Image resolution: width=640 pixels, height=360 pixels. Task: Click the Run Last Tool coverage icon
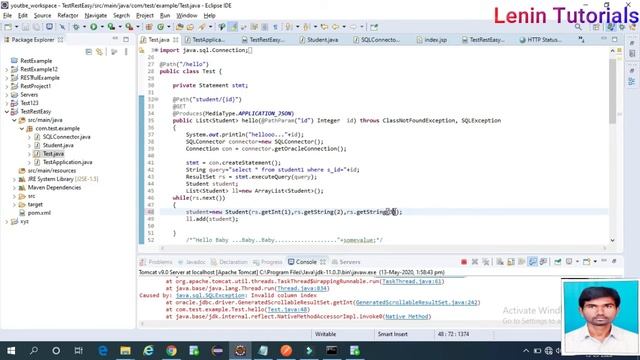pos(111,27)
